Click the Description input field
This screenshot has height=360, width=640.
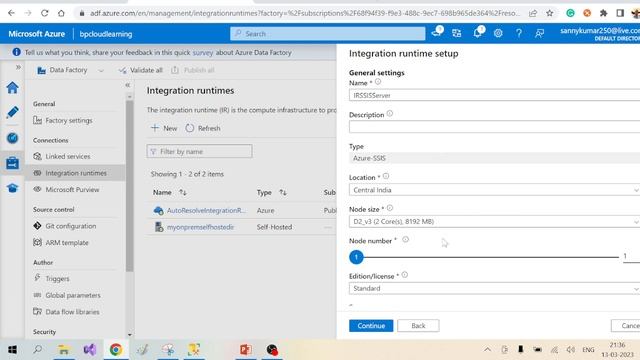point(494,127)
